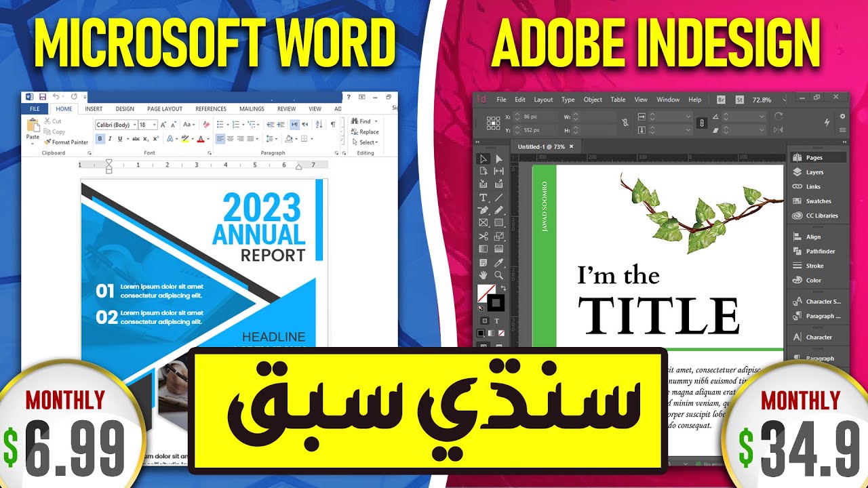This screenshot has width=868, height=488.
Task: Switch to Word's PAGE LAYOUT ribbon tab
Action: coord(165,108)
